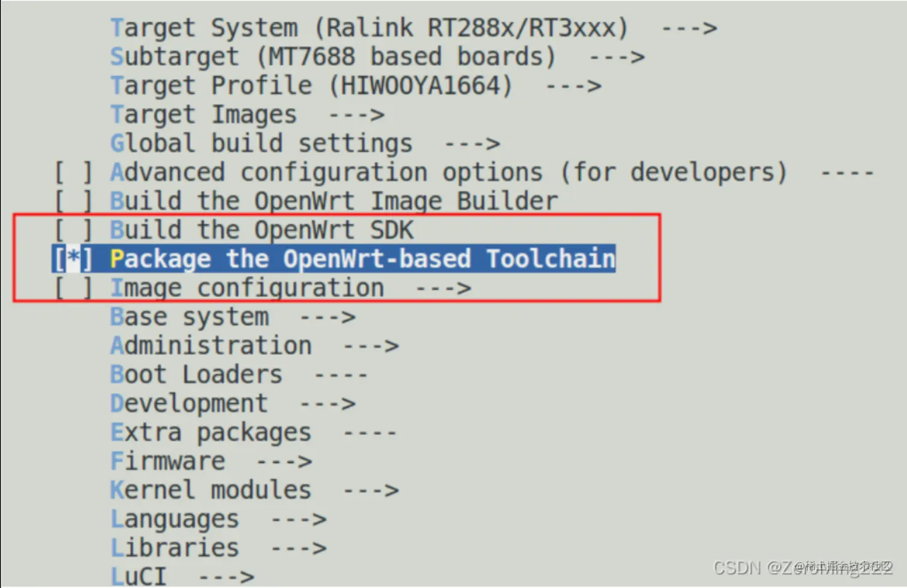Screen dimensions: 907x588
Task: Open the Subtarget MT7688 based boards entry
Action: tap(333, 57)
